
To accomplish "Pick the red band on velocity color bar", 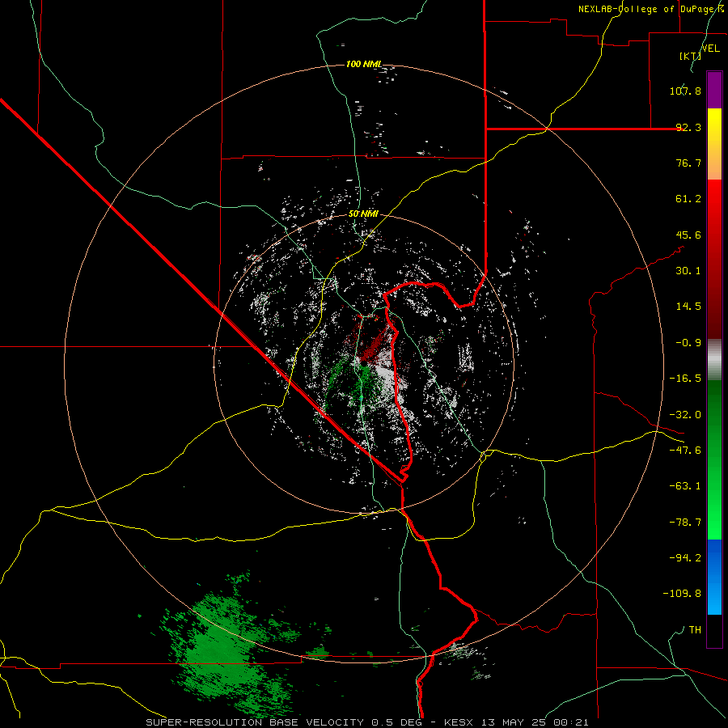I will [714, 259].
